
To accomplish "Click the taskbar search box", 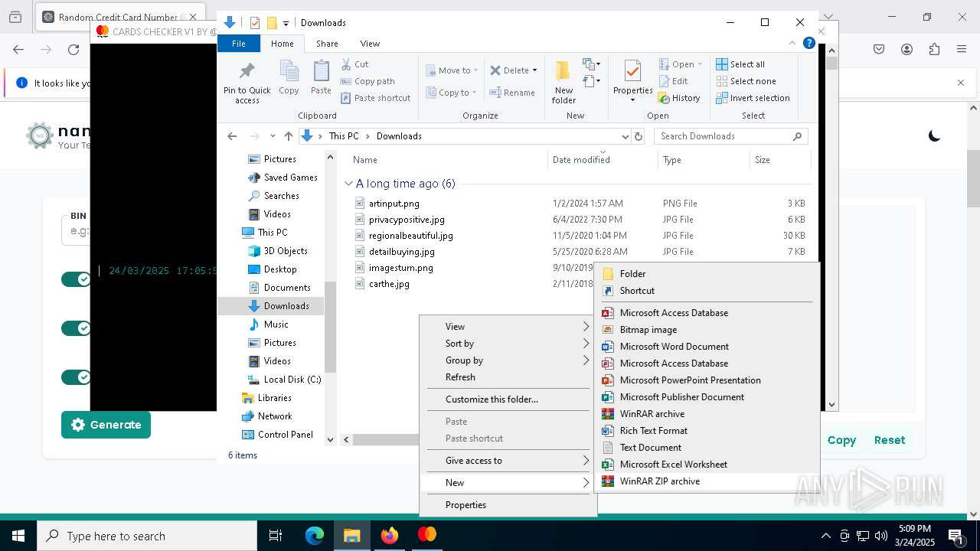I will 147,536.
